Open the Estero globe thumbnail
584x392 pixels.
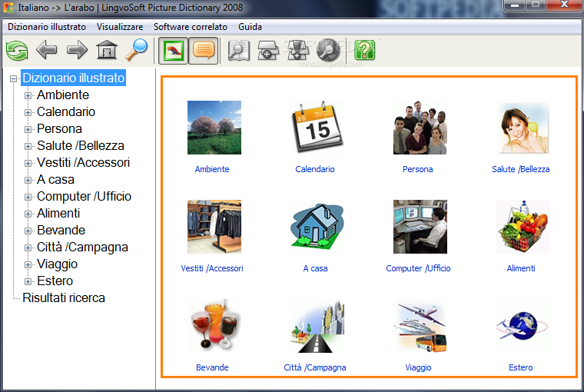click(523, 326)
